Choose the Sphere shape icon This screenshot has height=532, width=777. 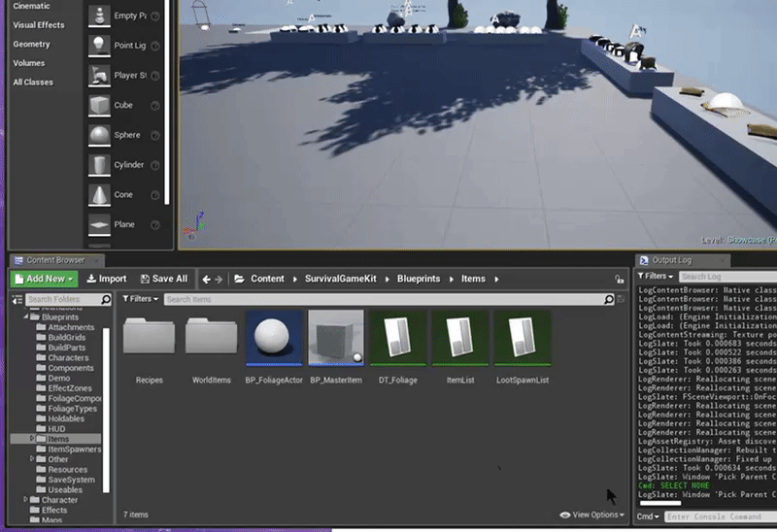[x=99, y=135]
